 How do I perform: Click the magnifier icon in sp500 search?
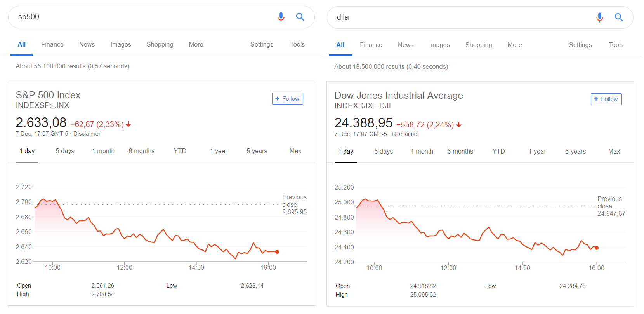coord(300,17)
